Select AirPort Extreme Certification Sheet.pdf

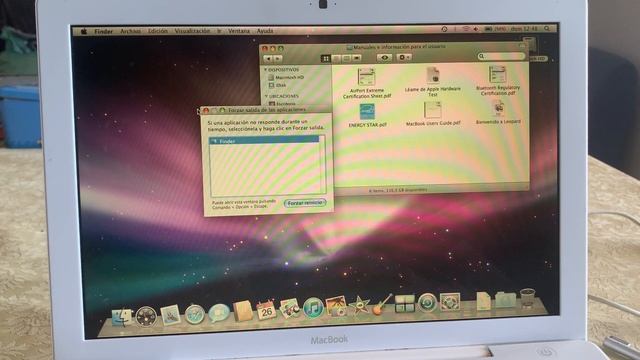coord(367,83)
